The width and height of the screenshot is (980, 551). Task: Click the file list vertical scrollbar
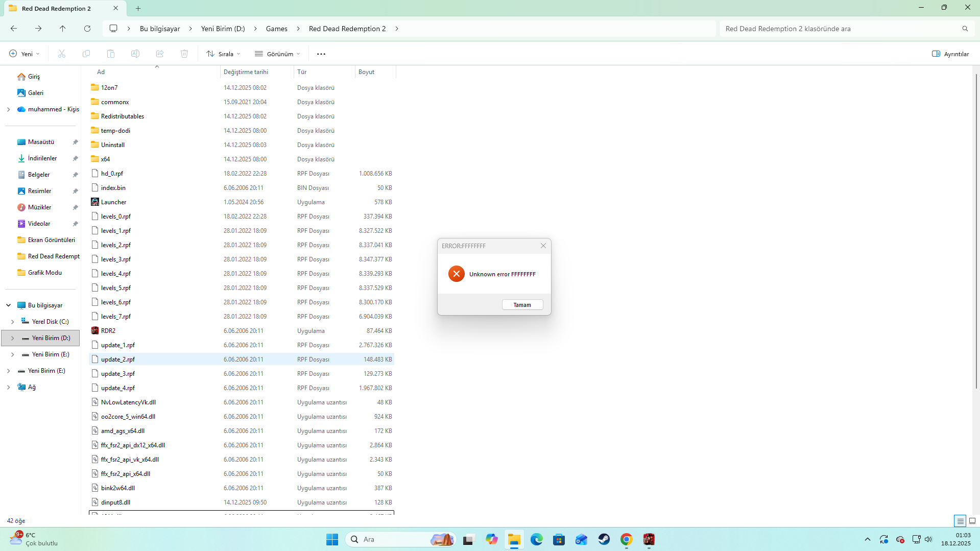coord(976,231)
